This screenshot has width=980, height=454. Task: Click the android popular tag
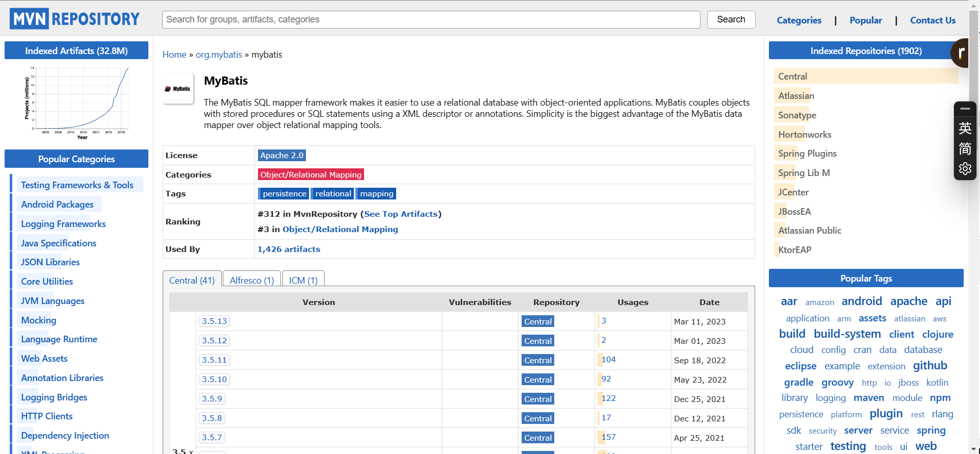tap(862, 301)
